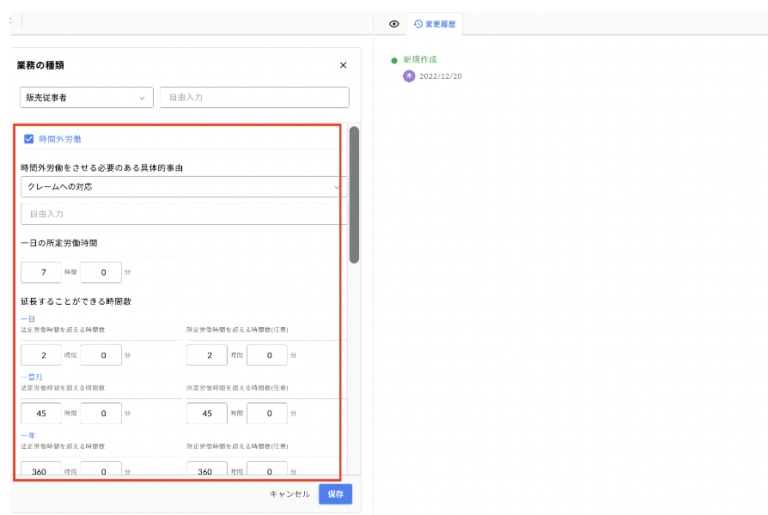
Task: Click the 自由入力 field beside 販売従事者
Action: 254,97
